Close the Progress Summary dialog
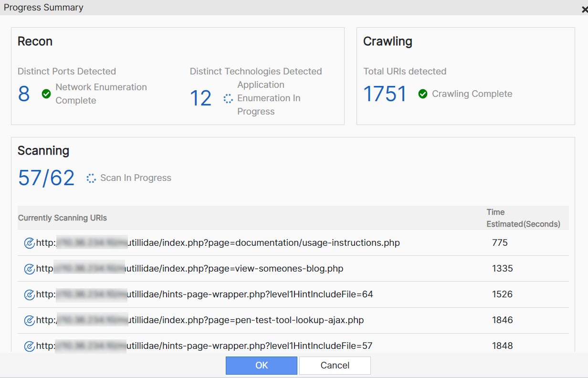 585,9
